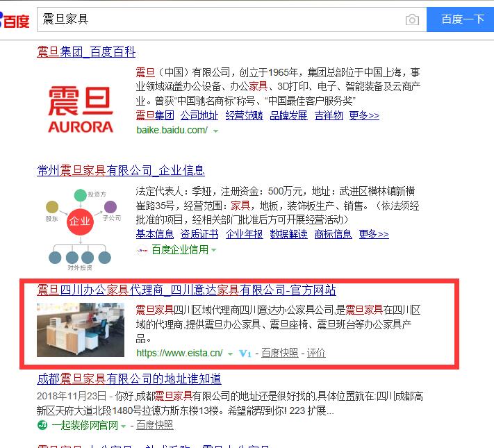Focus the search box containing 震旦家具

(x=220, y=19)
